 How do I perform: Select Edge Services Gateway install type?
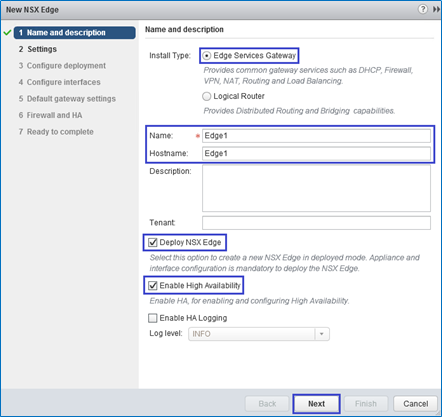[207, 56]
